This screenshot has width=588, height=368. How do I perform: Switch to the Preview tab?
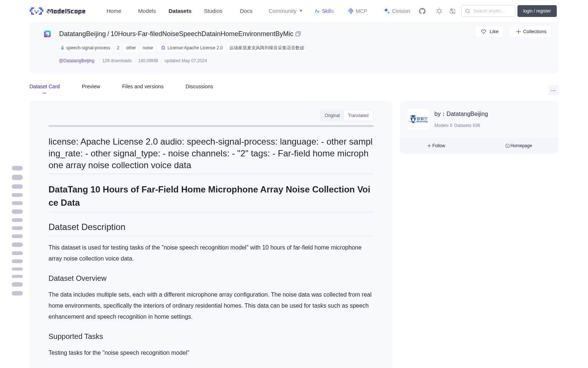[x=91, y=86]
